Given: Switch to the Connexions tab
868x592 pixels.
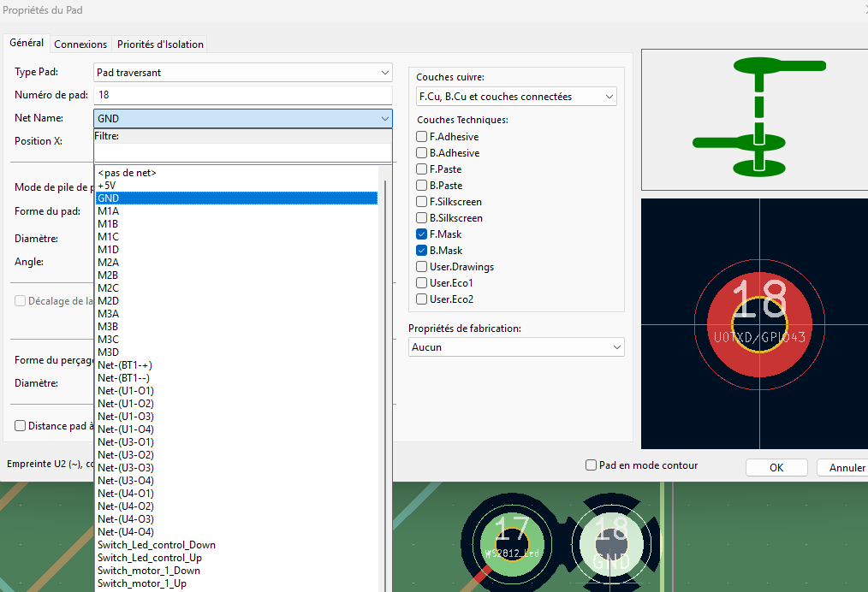Looking at the screenshot, I should click(x=80, y=44).
